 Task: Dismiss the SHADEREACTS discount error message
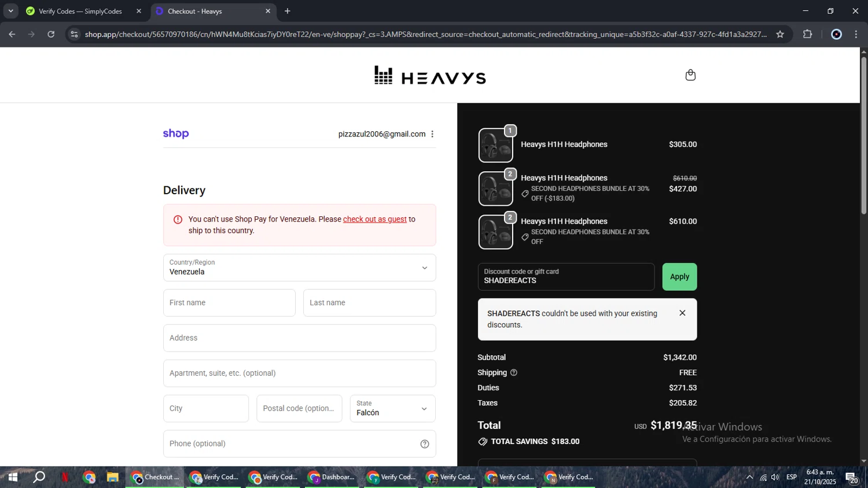coord(682,313)
